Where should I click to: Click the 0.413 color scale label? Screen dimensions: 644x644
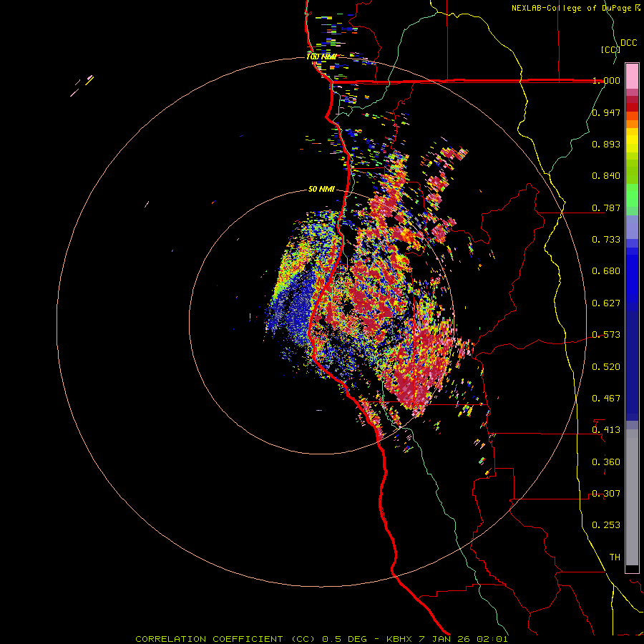point(606,430)
